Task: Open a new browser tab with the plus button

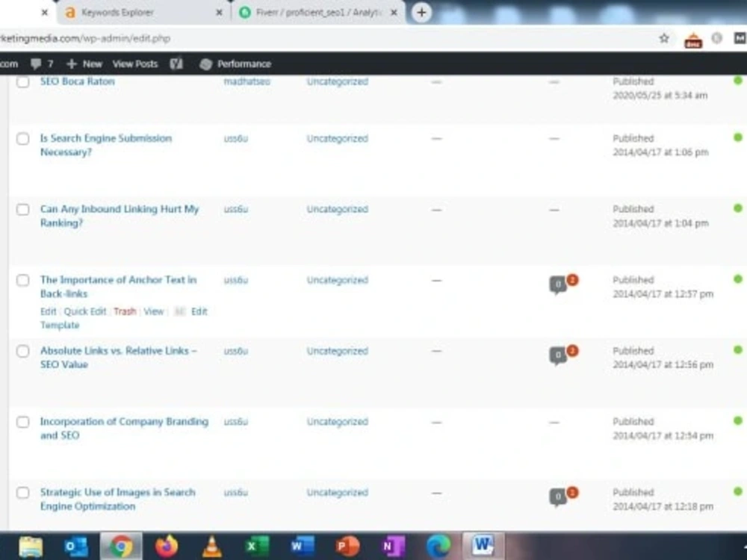Action: (421, 13)
